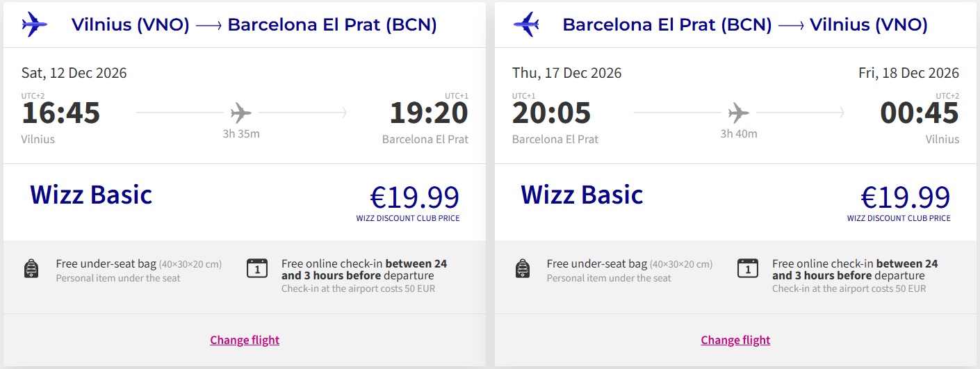Click the backpack icon in the outbound flight card

tap(31, 268)
